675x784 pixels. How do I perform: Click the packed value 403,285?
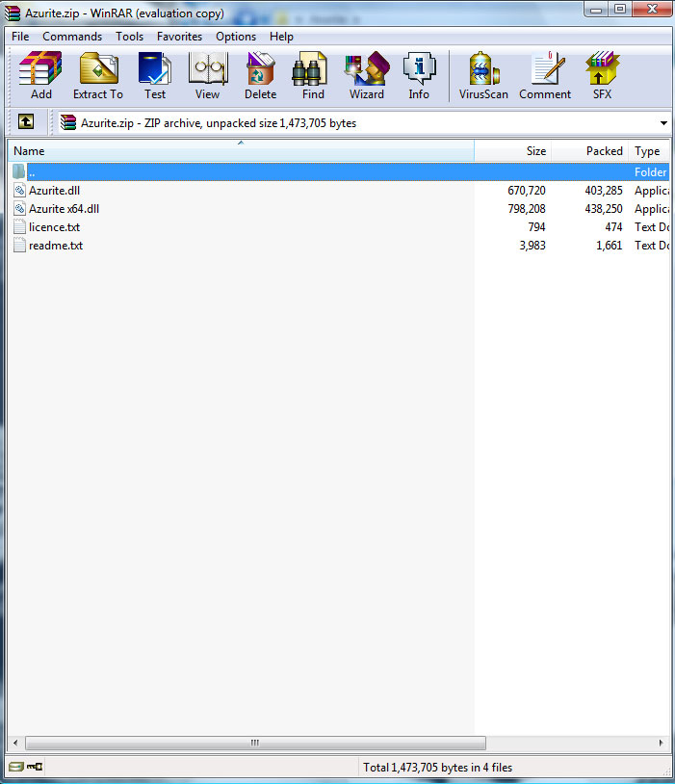(x=604, y=191)
